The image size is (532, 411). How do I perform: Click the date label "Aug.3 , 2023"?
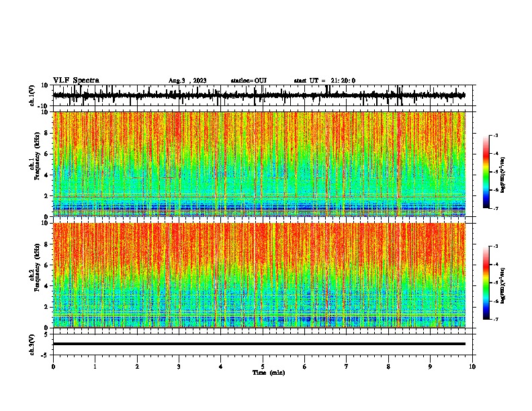187,81
